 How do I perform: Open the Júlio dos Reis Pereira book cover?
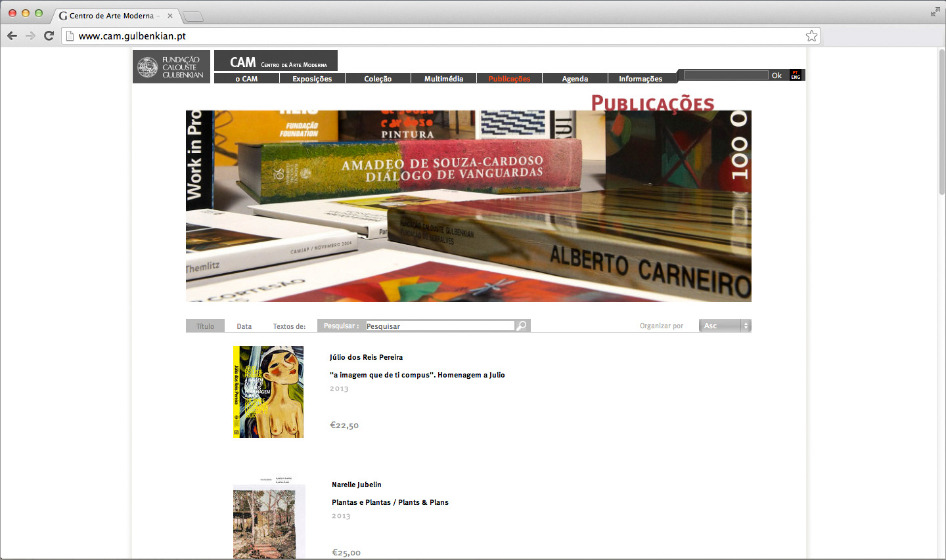268,392
